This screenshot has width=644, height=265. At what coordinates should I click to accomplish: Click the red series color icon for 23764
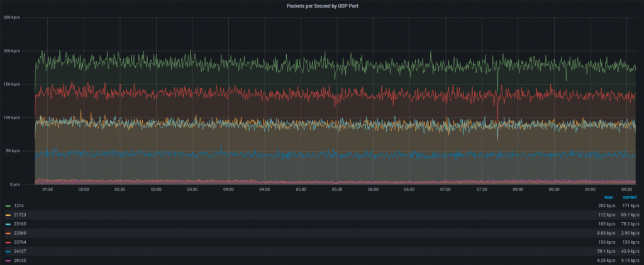(x=8, y=242)
